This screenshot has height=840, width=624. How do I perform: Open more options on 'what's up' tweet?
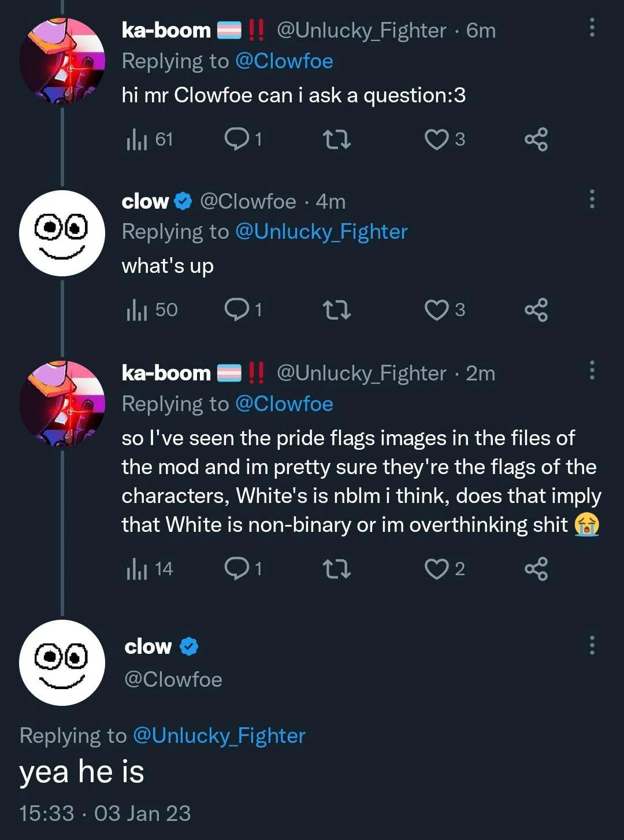(592, 199)
